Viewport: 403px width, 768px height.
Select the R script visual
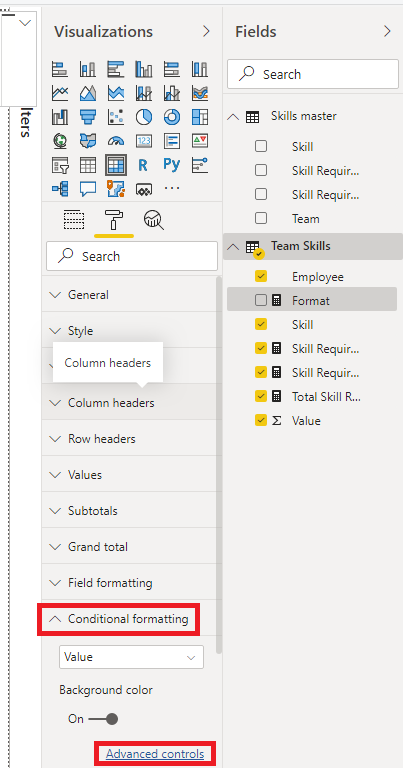(143, 165)
